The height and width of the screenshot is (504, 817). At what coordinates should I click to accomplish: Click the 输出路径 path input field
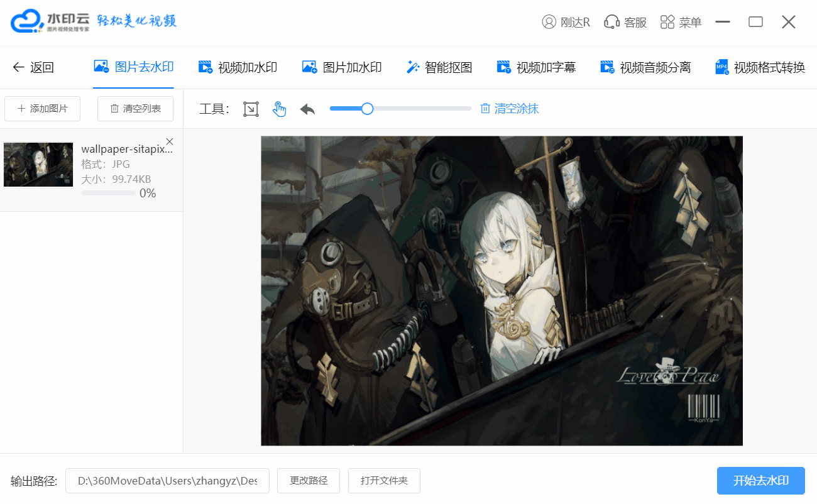(167, 481)
